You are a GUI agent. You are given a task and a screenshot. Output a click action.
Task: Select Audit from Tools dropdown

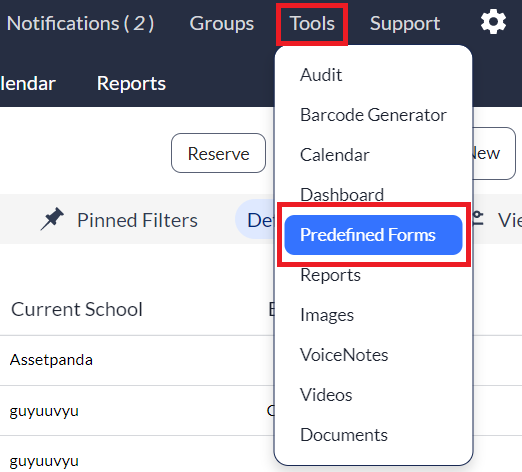pyautogui.click(x=321, y=75)
